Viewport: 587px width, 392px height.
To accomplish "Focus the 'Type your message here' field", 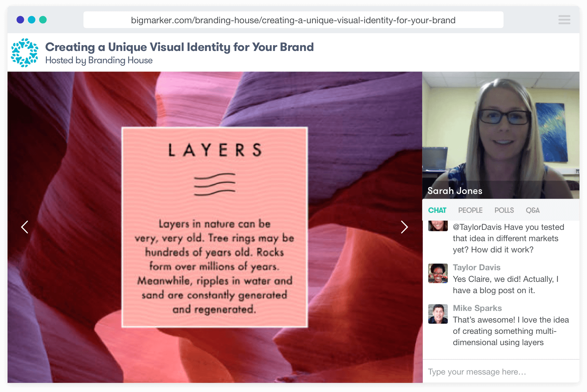I will [x=500, y=371].
